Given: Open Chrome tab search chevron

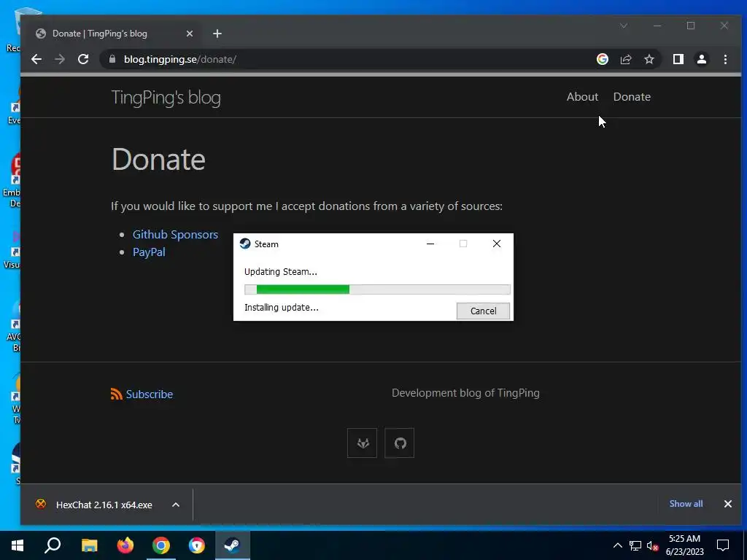Looking at the screenshot, I should point(624,26).
